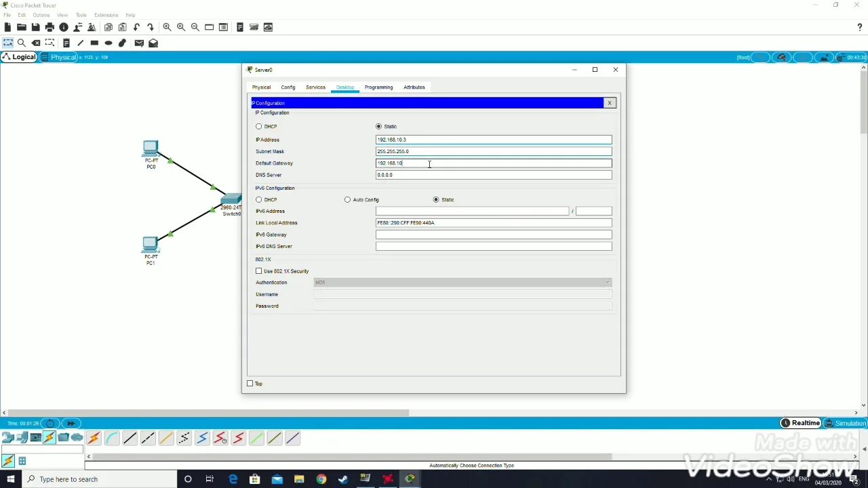Click the Copy icon in toolbar
This screenshot has height=488, width=868.
(108, 27)
